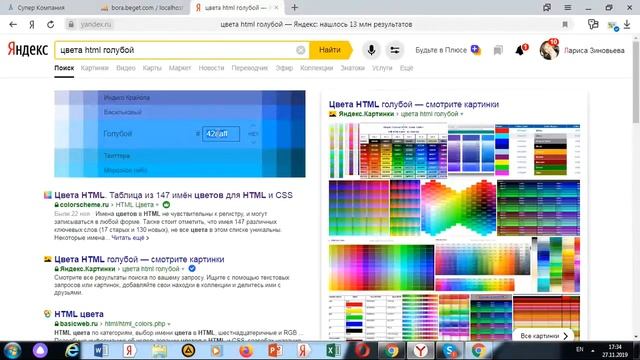640x360 pixels.
Task: Select the Васильковый color row
Action: pos(180,112)
